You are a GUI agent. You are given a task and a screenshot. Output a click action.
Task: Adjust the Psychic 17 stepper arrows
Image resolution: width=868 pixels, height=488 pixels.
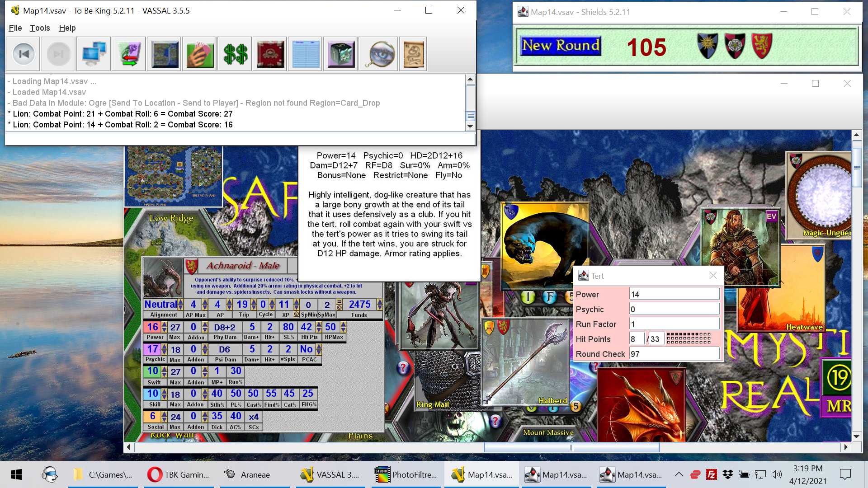(164, 349)
